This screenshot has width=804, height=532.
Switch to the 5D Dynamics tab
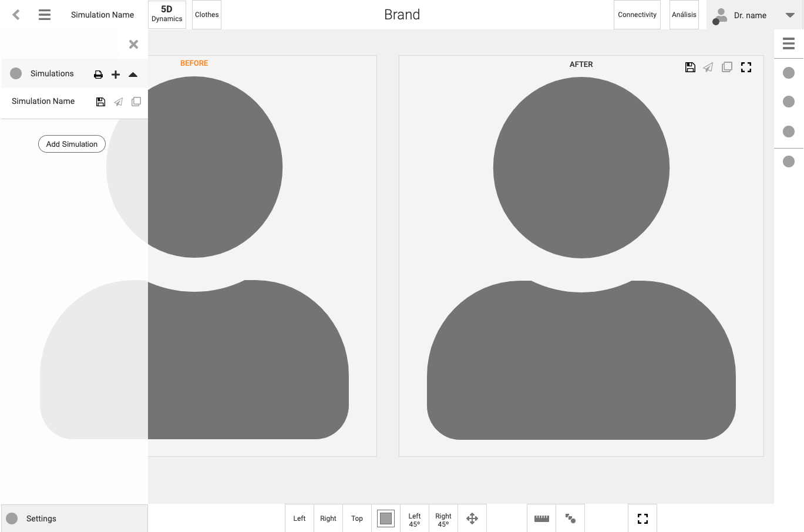(x=167, y=14)
